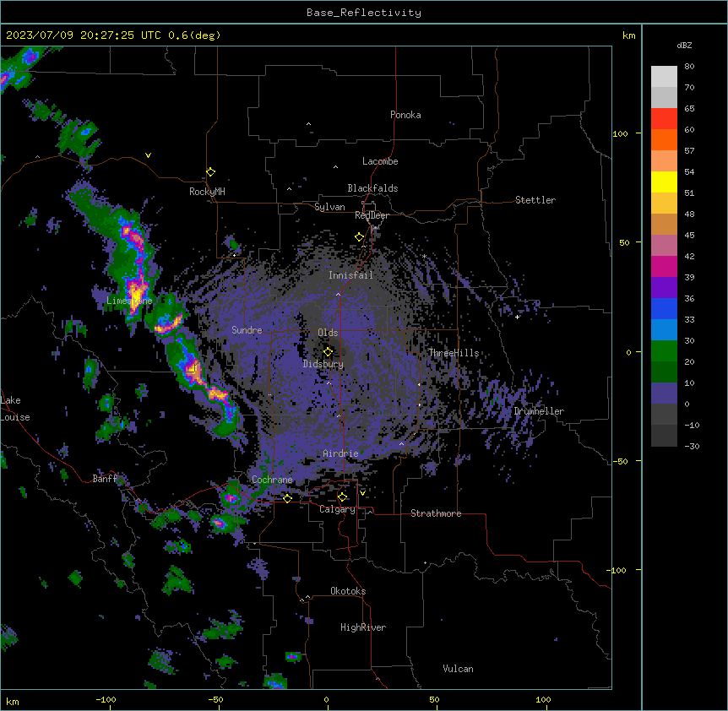Click the green 30 dBZ color swatch
Image resolution: width=728 pixels, height=711 pixels.
click(664, 351)
